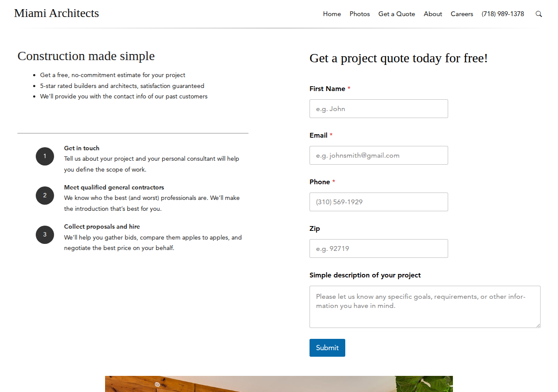Click the textarea resize handle corner
The height and width of the screenshot is (392, 558).
click(538, 325)
